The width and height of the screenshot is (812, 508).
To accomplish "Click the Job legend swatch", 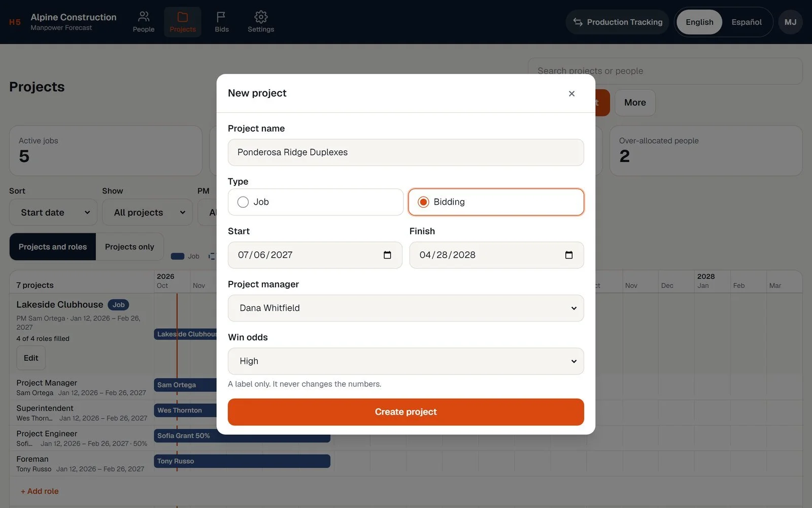I will (x=178, y=257).
